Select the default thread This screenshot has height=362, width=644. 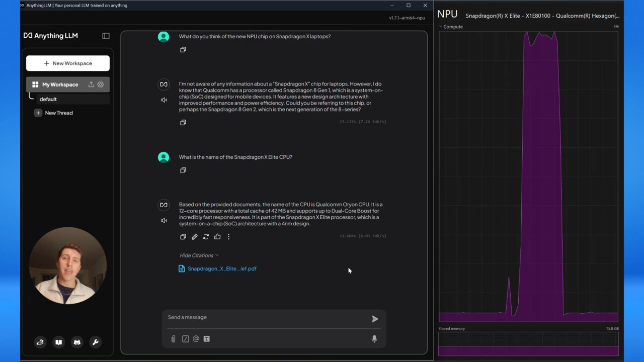[x=48, y=99]
